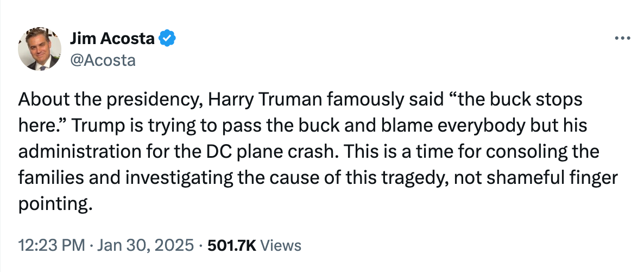
Task: Click the Jim Acosta display name
Action: tap(113, 39)
